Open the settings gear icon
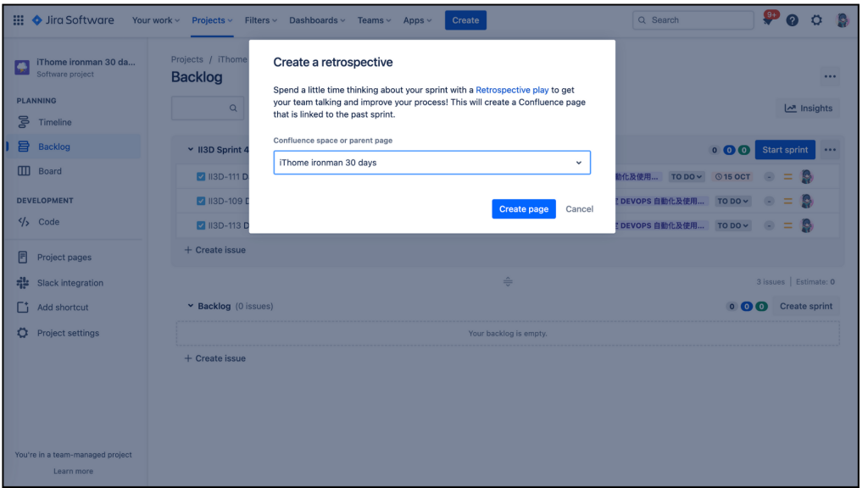Screen dimensions: 868x488 tap(816, 20)
